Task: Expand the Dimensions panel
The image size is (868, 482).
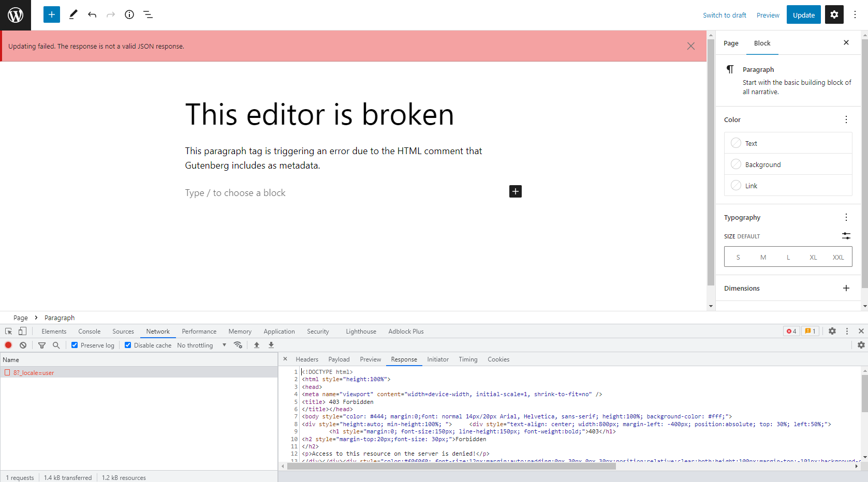Action: coord(846,288)
